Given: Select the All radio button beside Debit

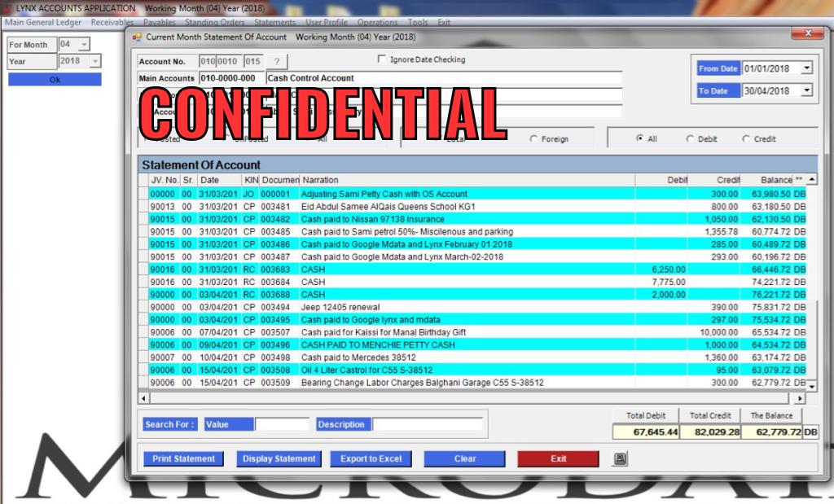Looking at the screenshot, I should pyautogui.click(x=639, y=138).
